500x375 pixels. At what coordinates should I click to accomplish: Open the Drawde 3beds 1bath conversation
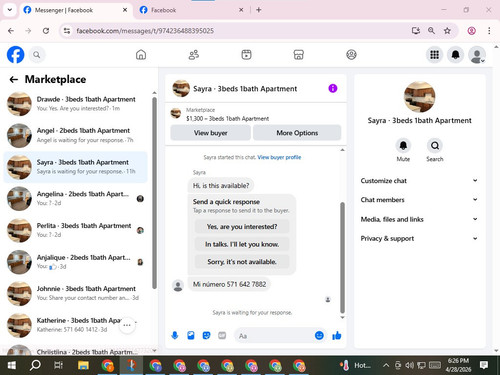pyautogui.click(x=76, y=104)
